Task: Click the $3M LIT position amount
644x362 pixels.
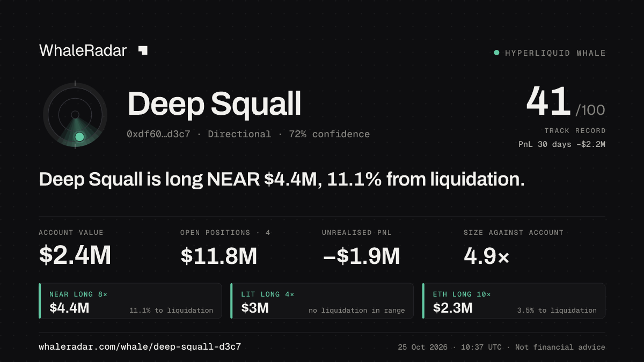Action: click(x=255, y=308)
